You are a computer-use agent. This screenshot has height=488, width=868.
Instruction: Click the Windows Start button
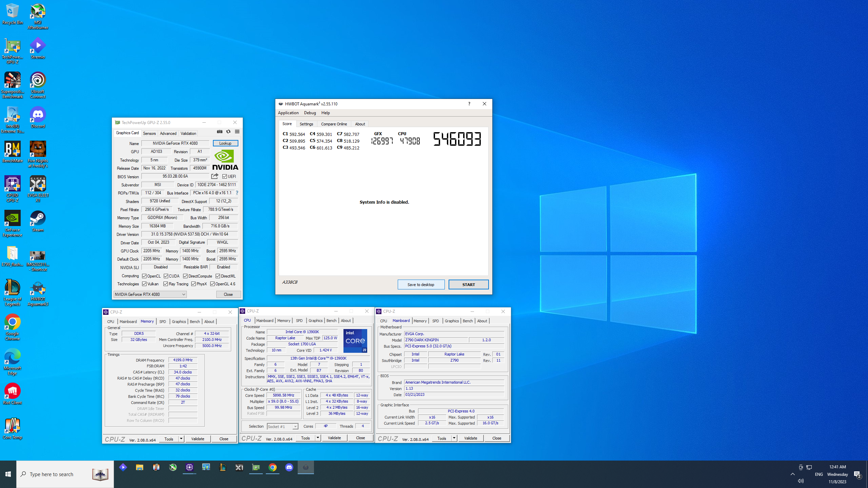pyautogui.click(x=8, y=474)
